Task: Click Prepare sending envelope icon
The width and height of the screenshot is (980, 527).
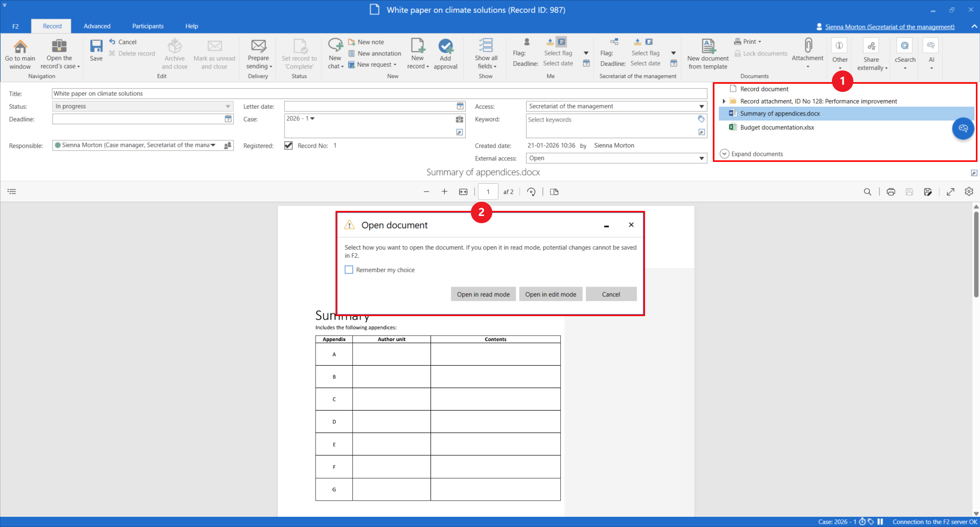Action: coord(259,46)
